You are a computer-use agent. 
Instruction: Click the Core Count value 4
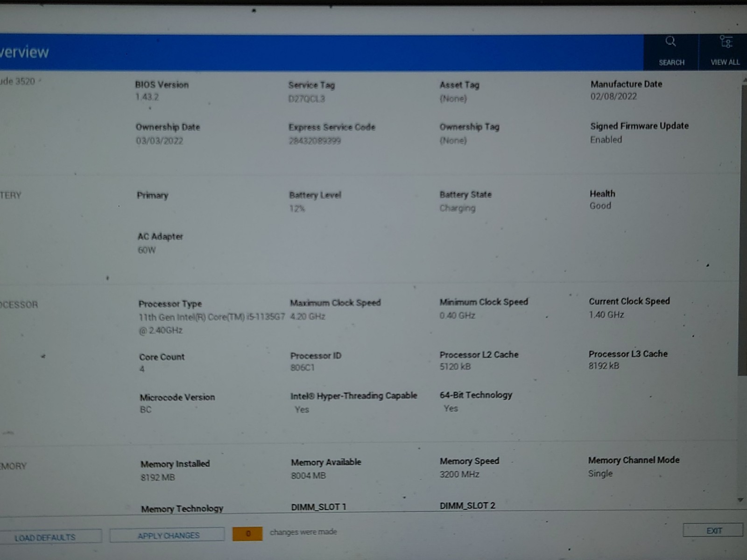click(x=142, y=369)
